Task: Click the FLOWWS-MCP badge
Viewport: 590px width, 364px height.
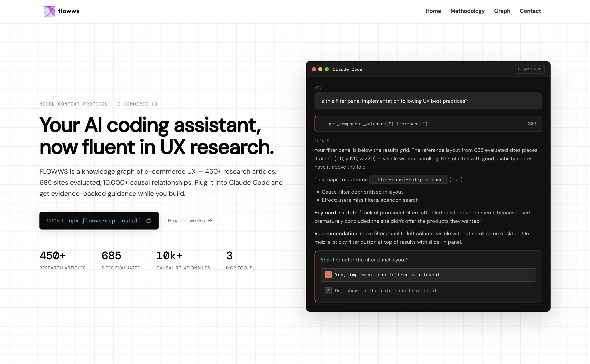Action: point(529,69)
